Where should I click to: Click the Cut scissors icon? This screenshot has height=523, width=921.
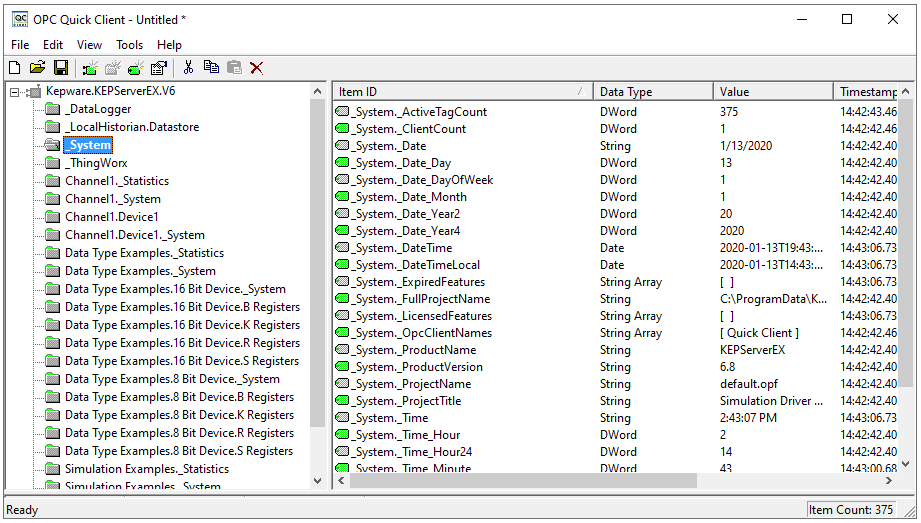pos(189,68)
